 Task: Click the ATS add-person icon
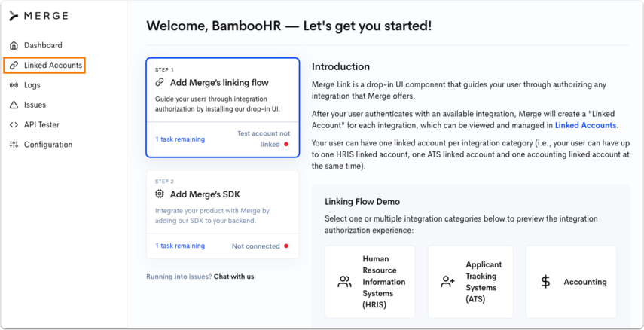pyautogui.click(x=447, y=282)
